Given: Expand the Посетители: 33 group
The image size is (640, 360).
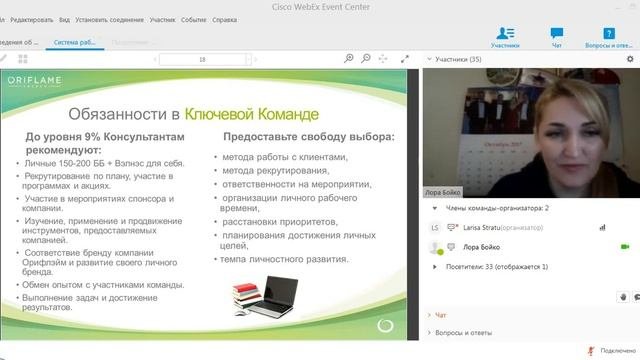Looking at the screenshot, I should point(435,267).
